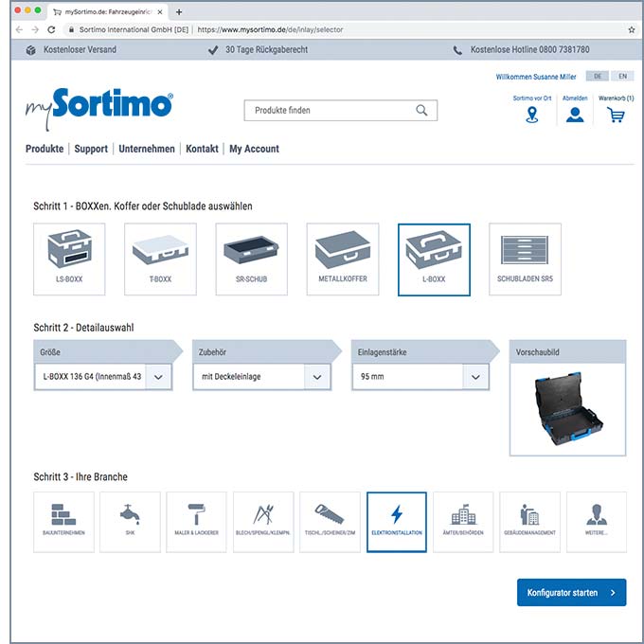Choose the T-BOXX case option
Screen dimensions: 644x644
(160, 259)
